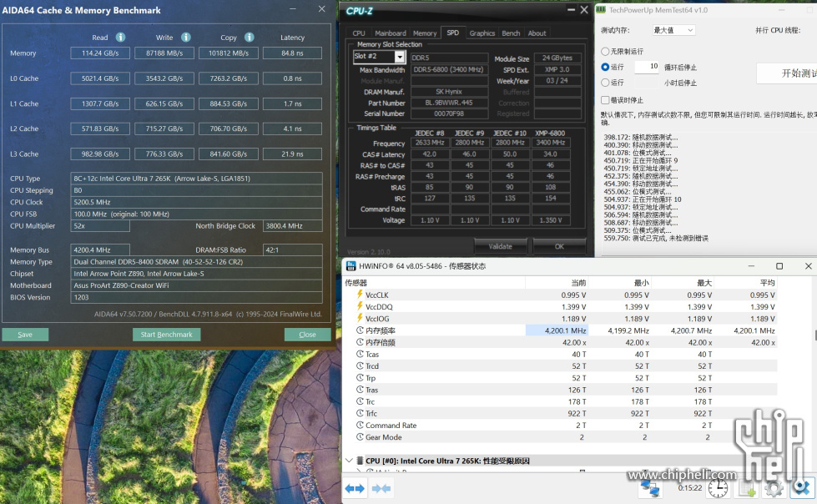Click the Memory Type DDR5-8400 SDRAM field
817x504 pixels.
click(196, 262)
